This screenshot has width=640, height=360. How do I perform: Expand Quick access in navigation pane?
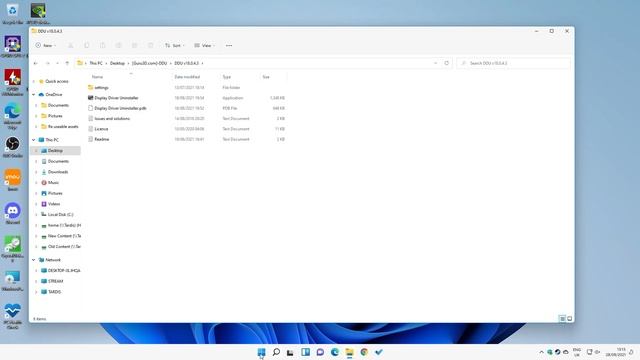33,81
